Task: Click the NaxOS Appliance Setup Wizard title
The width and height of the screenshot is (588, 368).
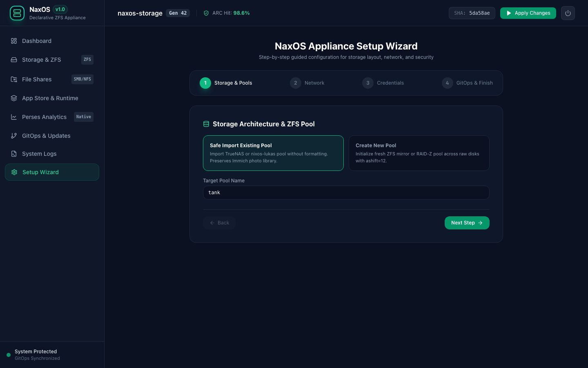Action: (346, 46)
